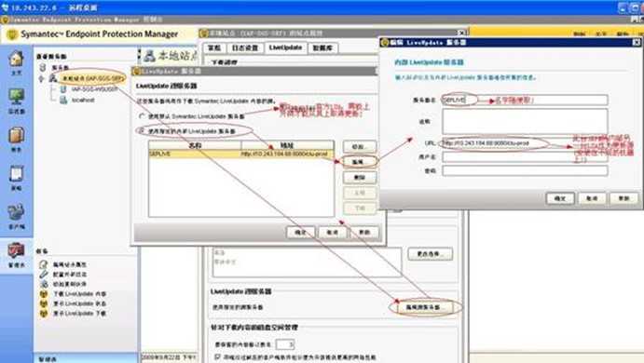The width and height of the screenshot is (644, 363).
Task: Click the server name field containing SEPLIVE
Action: (x=525, y=100)
